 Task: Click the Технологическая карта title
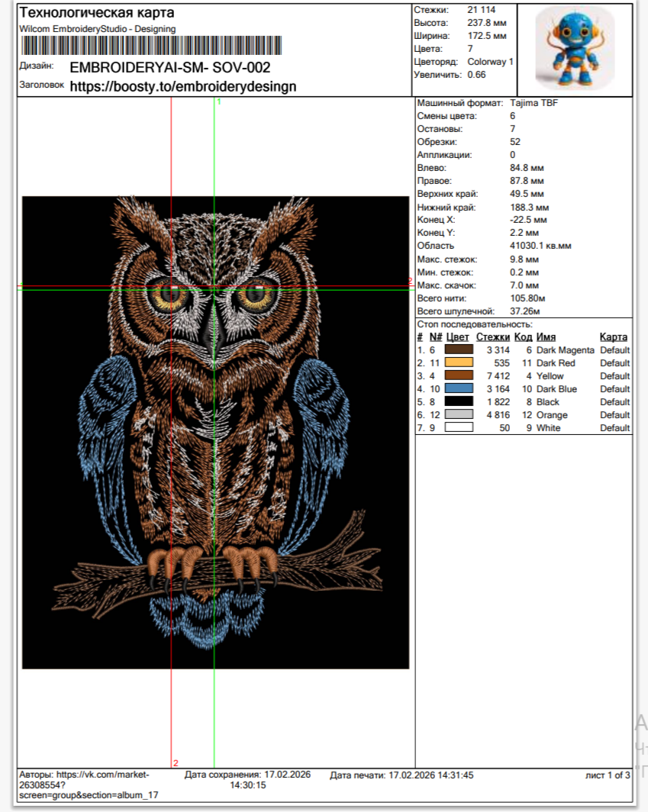pos(96,13)
